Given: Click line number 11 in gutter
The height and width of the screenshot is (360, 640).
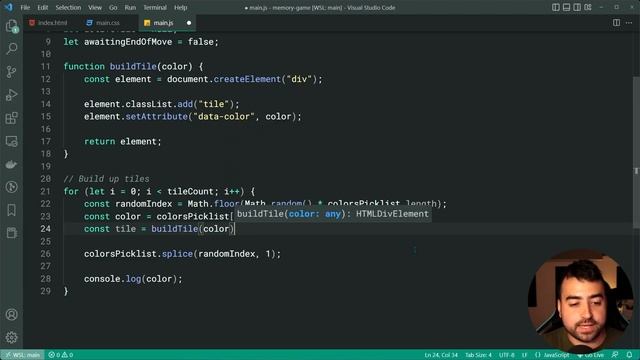Looking at the screenshot, I should point(46,67).
